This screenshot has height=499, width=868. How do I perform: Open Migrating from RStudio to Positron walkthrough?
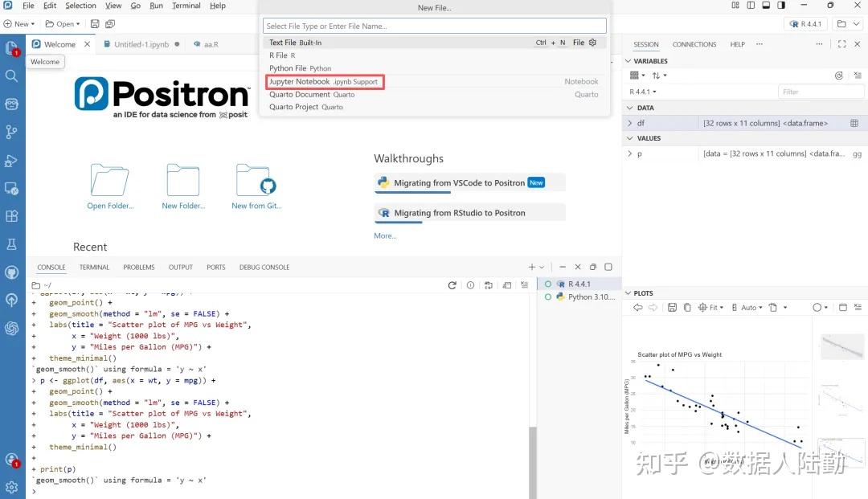470,213
